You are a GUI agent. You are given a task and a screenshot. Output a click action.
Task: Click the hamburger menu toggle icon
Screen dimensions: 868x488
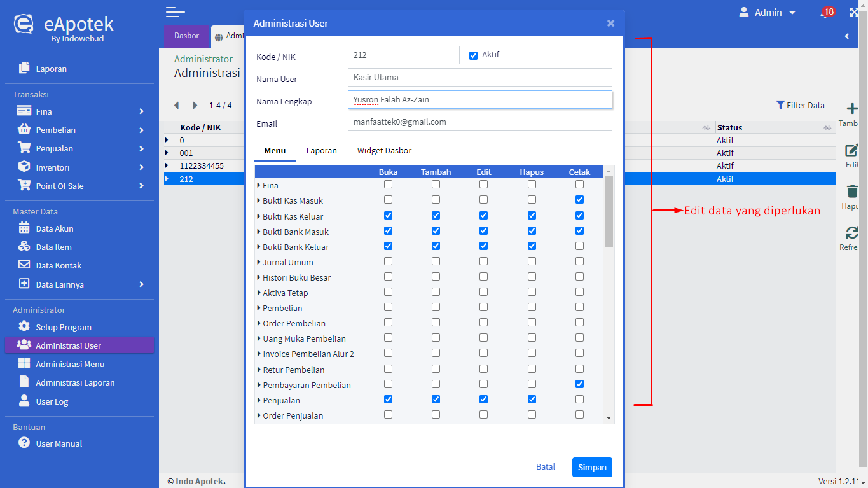coord(175,12)
